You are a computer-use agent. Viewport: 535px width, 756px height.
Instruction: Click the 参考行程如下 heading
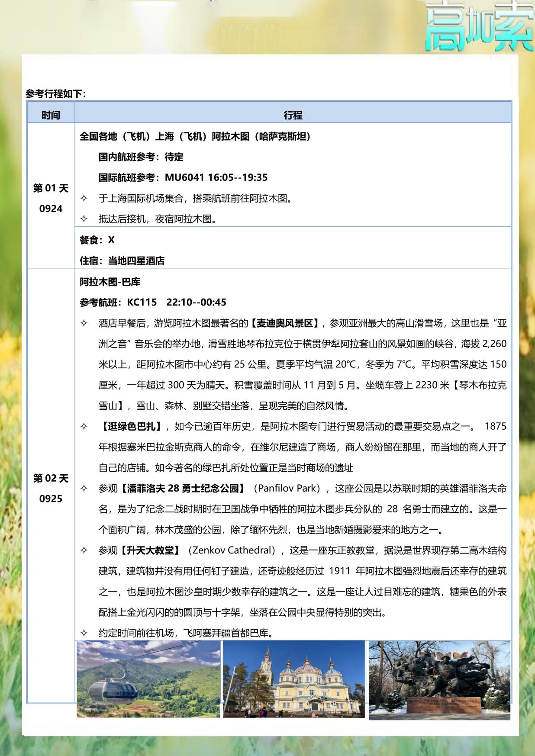click(56, 93)
